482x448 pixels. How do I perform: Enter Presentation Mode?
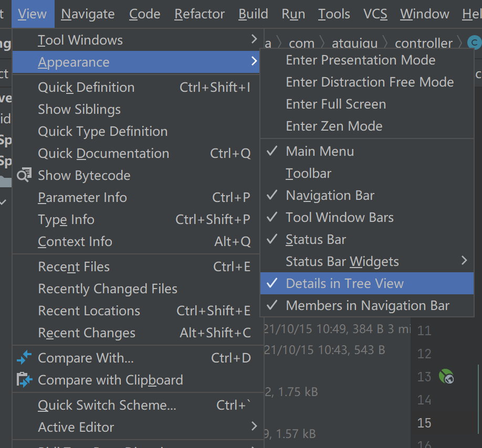click(x=360, y=60)
